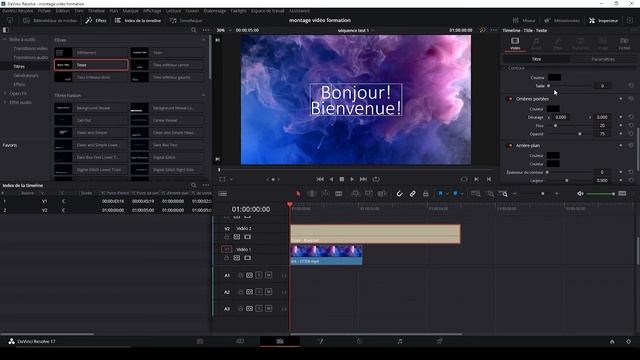Open the Bibliothèque de médias panel

click(x=50, y=20)
